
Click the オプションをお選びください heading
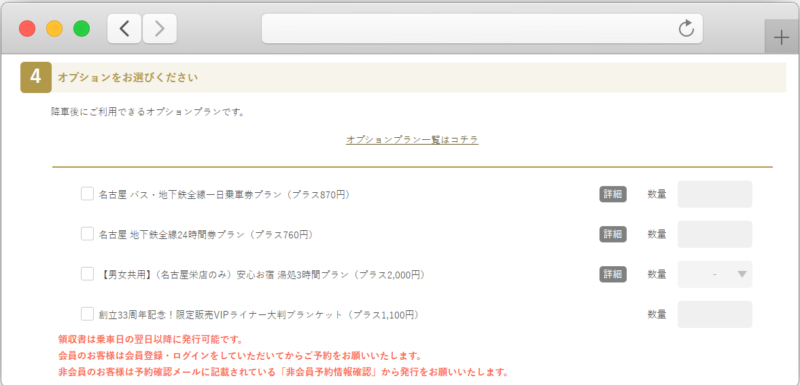click(128, 78)
